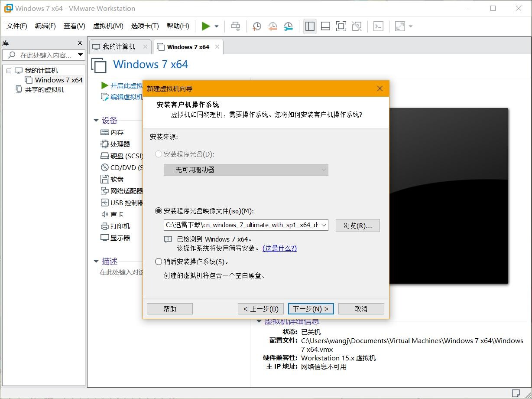Close the Windows 7 x64 tab
This screenshot has width=532, height=399.
coord(217,47)
